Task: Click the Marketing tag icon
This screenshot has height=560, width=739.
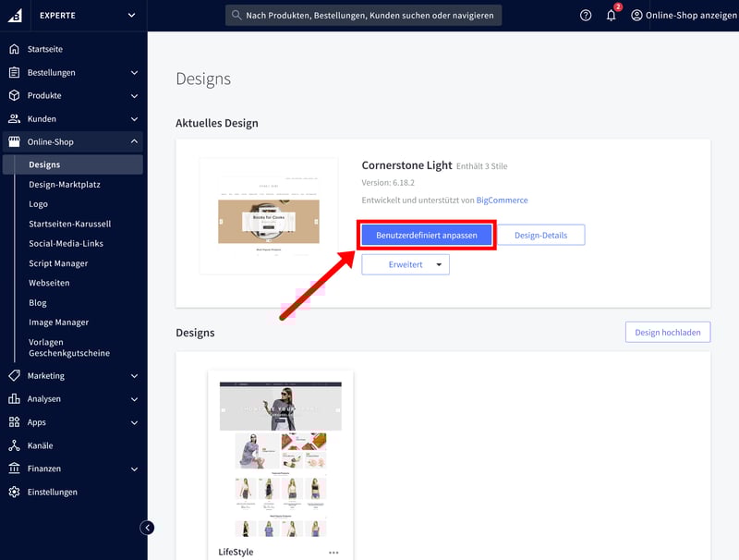Action: point(14,376)
